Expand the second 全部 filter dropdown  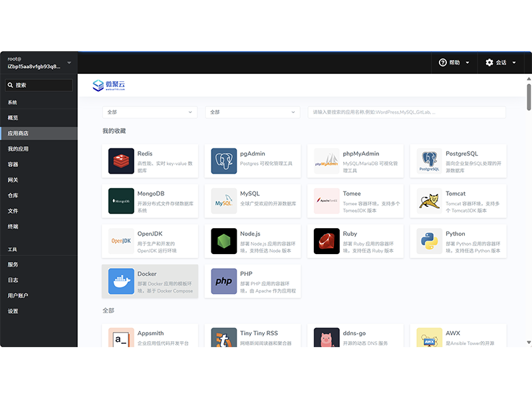[253, 112]
